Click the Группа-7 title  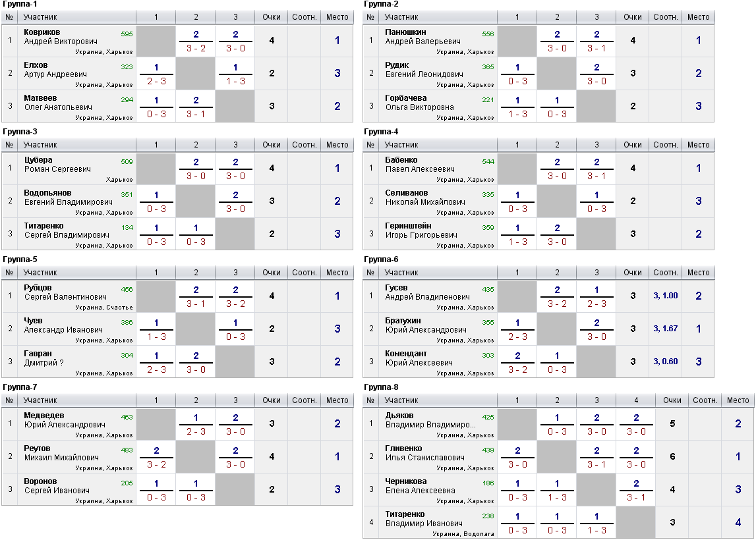pos(20,387)
